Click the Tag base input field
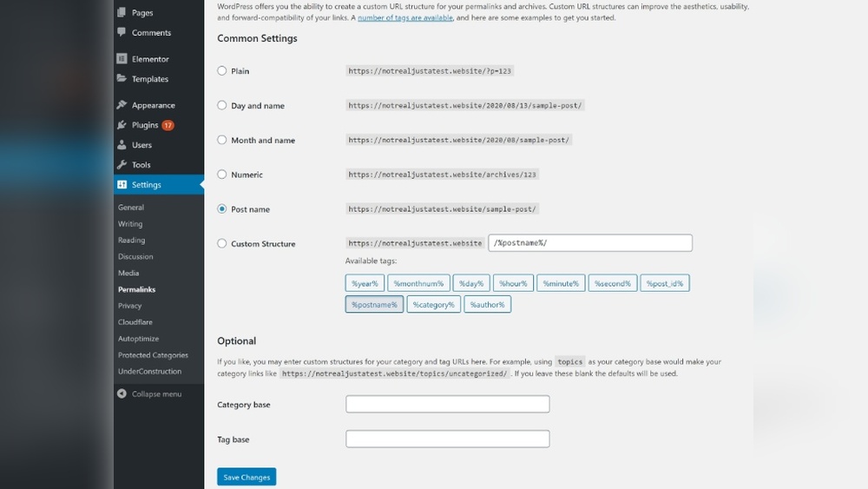This screenshot has height=489, width=868. pyautogui.click(x=447, y=439)
